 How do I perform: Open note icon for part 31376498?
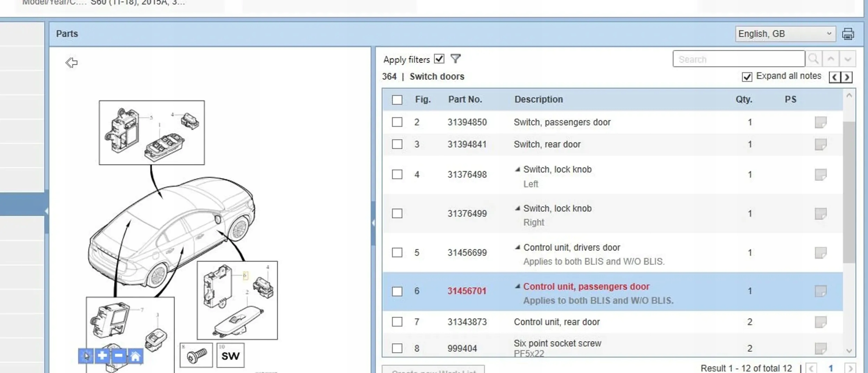click(x=820, y=175)
